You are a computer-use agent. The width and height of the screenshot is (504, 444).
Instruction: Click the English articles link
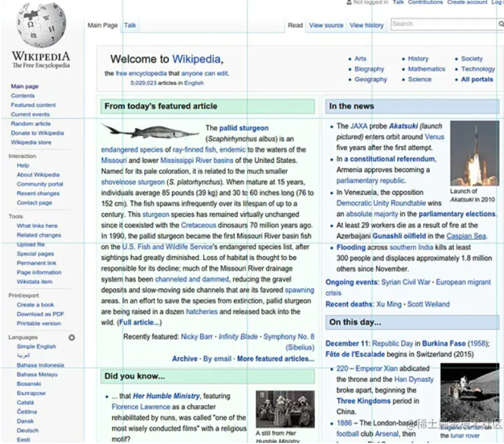(x=194, y=83)
